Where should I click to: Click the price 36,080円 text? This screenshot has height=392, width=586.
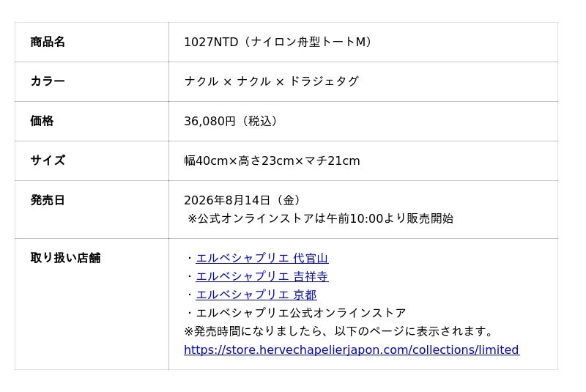click(209, 121)
